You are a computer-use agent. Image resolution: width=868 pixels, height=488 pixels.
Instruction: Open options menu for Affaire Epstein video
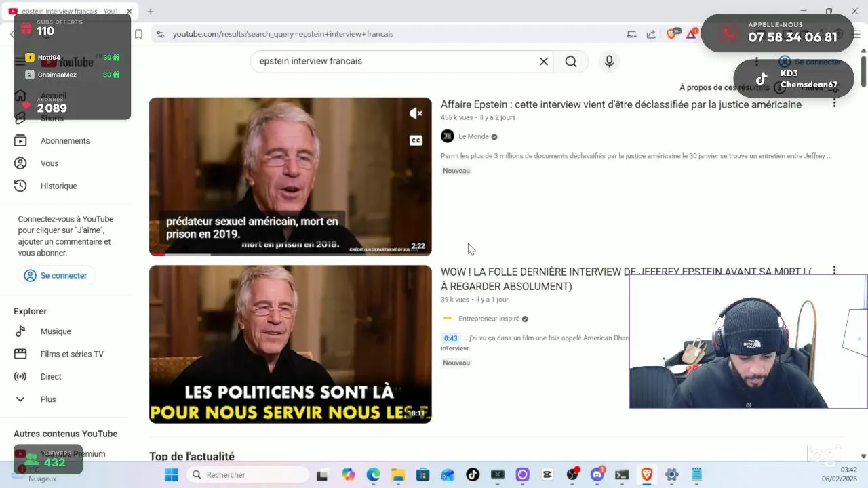pos(834,103)
